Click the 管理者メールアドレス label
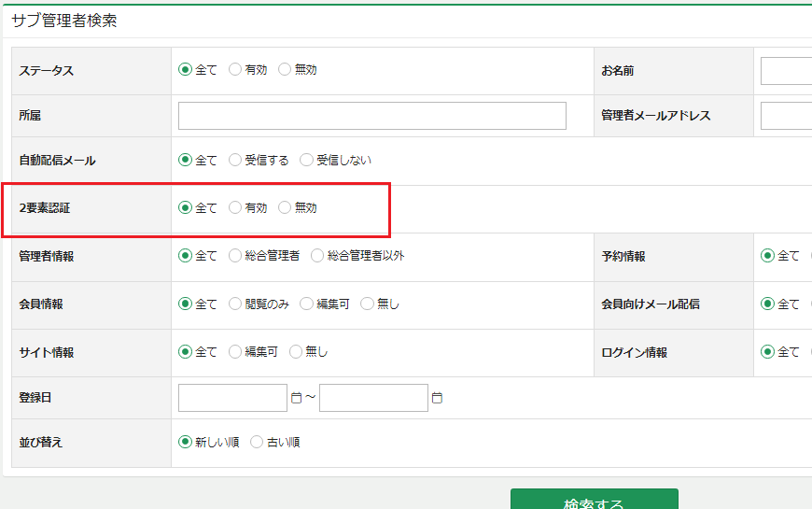The width and height of the screenshot is (812, 509). tap(655, 115)
